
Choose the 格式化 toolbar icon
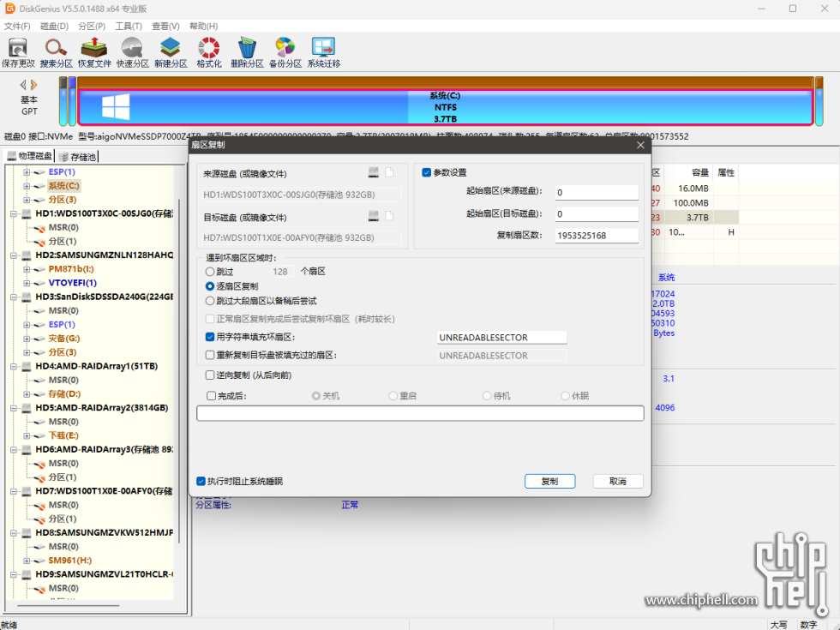[x=209, y=52]
